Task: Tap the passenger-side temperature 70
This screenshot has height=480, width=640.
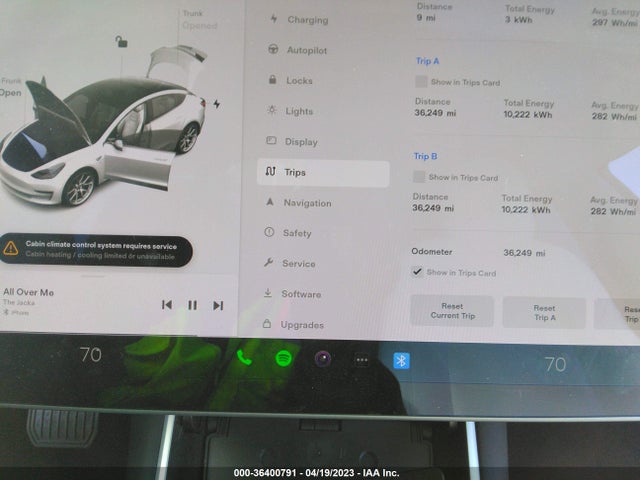Action: coord(556,364)
